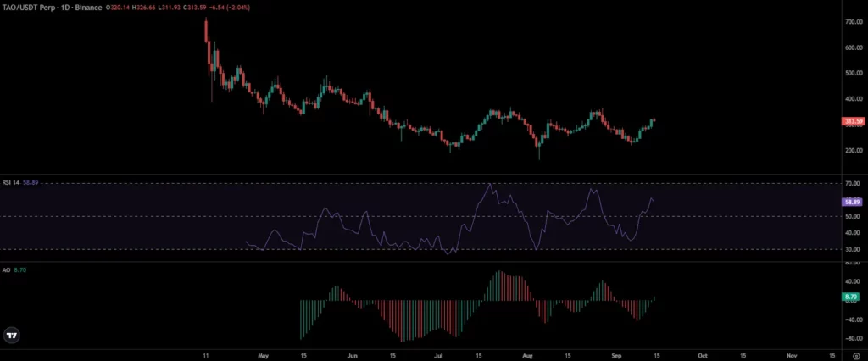868x361 pixels.
Task: Open chart settings hexagon icon
Action: click(856, 356)
